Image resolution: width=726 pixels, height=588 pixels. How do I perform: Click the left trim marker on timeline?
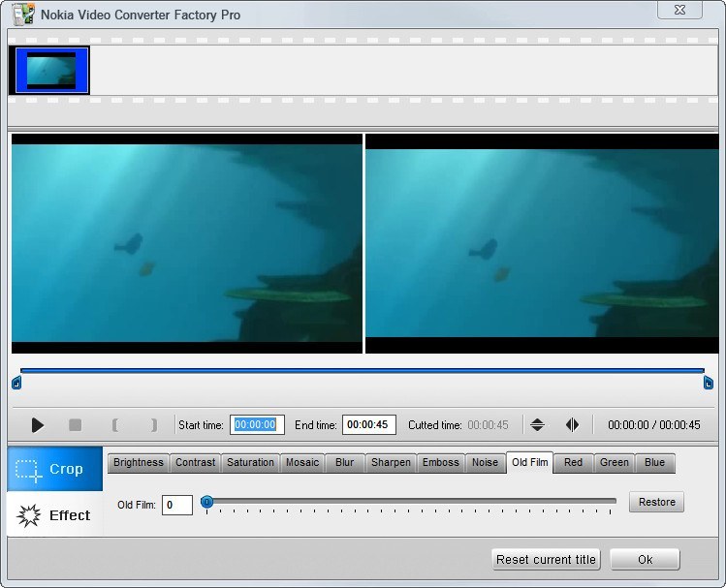16,383
